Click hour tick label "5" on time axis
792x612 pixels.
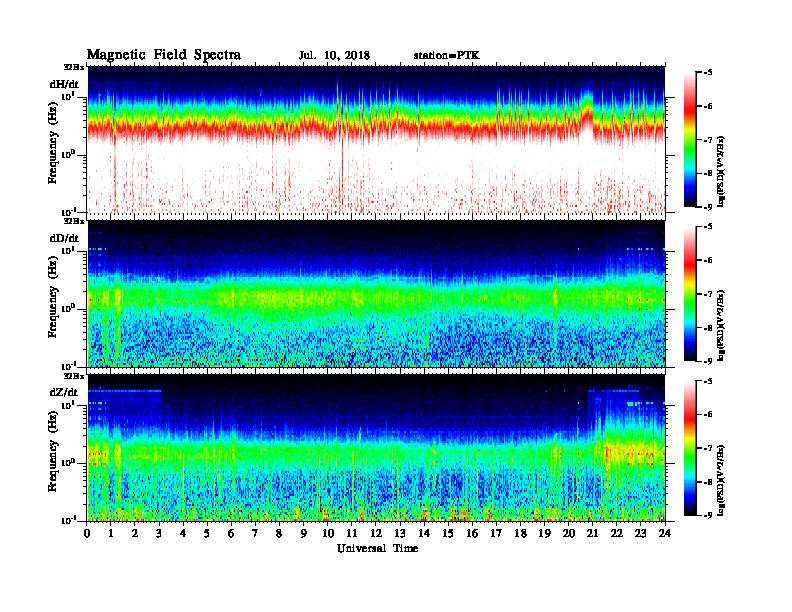[207, 533]
